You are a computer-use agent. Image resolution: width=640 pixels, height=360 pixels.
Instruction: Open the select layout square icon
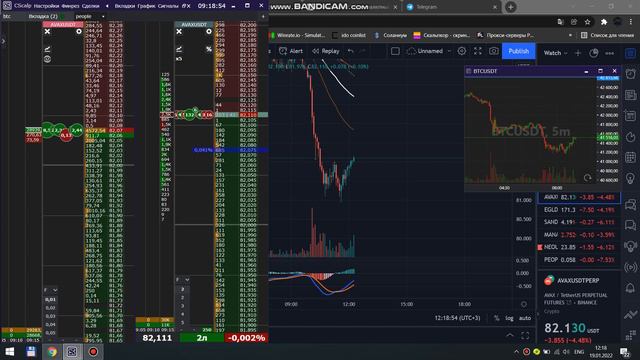(x=395, y=51)
